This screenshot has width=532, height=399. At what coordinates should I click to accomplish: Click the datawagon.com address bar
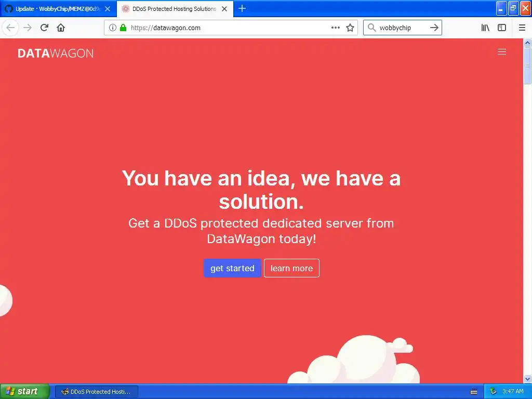231,28
